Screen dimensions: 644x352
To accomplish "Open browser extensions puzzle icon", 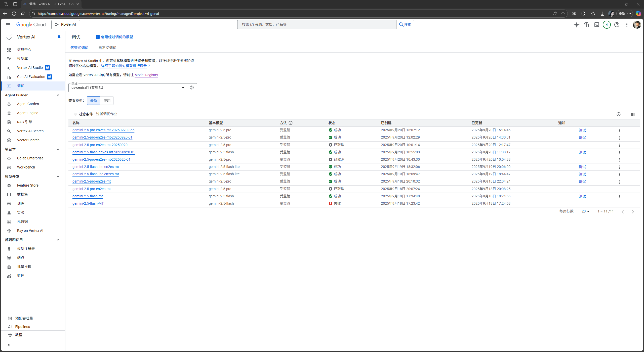I will point(583,14).
